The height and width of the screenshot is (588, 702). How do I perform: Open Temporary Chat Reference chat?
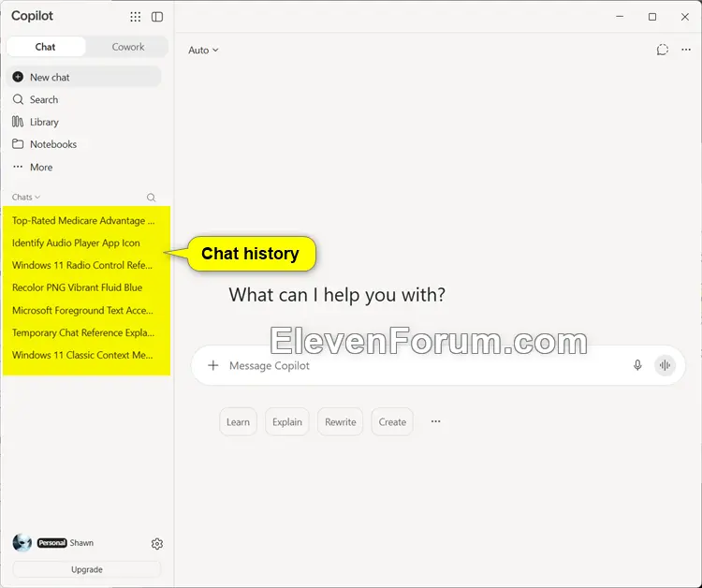pyautogui.click(x=83, y=332)
